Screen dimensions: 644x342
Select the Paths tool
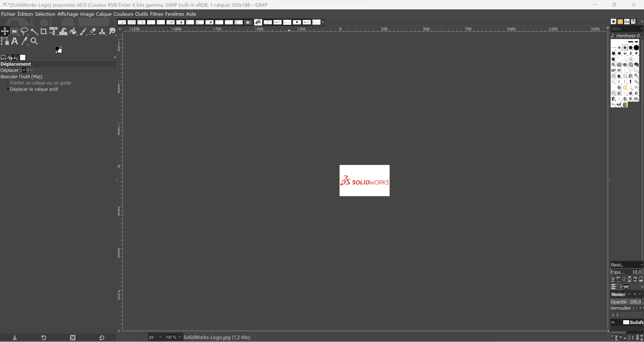(5, 41)
